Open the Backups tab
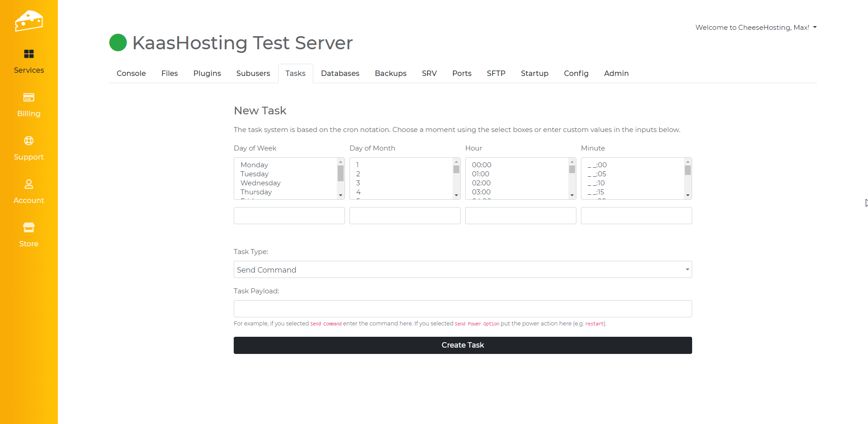This screenshot has height=424, width=868. pyautogui.click(x=391, y=73)
